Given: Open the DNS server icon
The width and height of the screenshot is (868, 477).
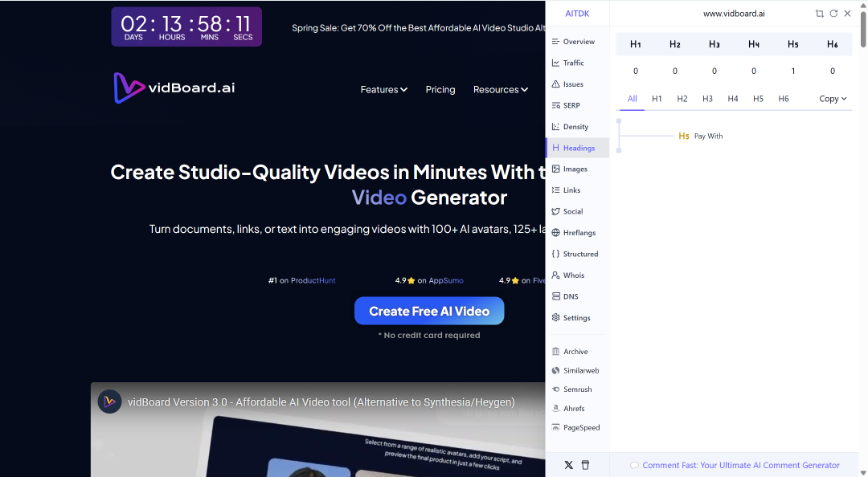Looking at the screenshot, I should click(x=556, y=296).
